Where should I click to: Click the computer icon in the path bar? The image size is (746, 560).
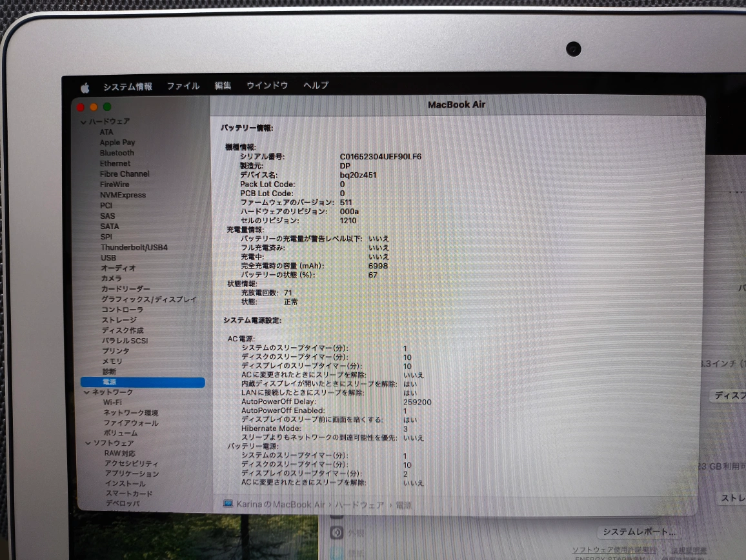pyautogui.click(x=228, y=504)
